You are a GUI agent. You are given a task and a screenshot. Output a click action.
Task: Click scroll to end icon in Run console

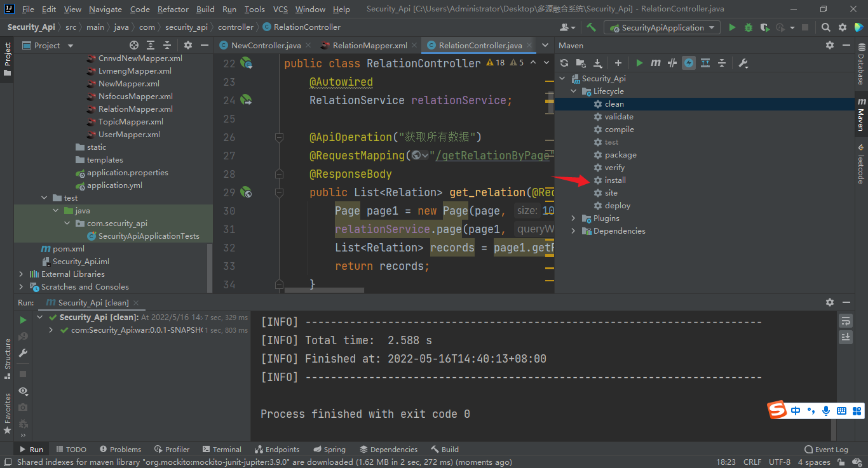845,337
